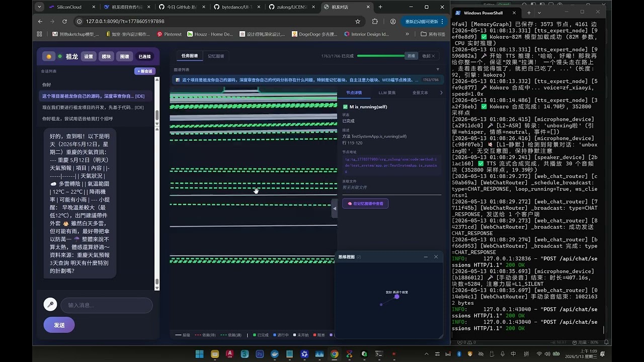Click the right chevron after 全景文本 tab
The image size is (644, 362).
[x=441, y=93]
